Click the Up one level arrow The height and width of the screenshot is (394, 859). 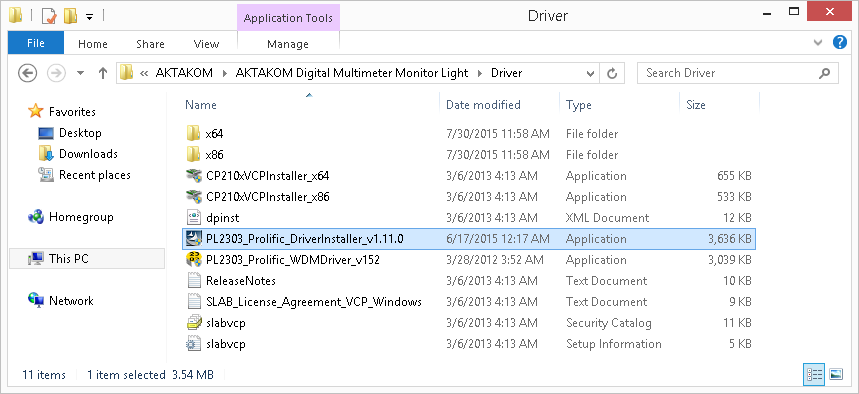(x=102, y=73)
